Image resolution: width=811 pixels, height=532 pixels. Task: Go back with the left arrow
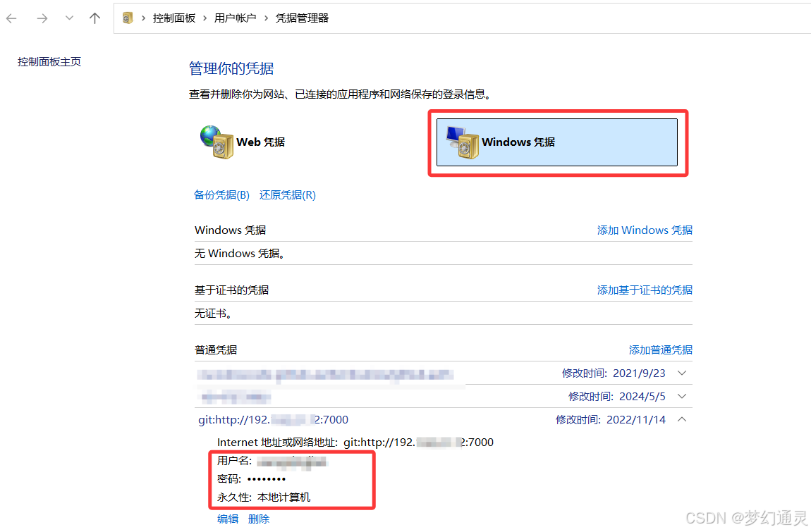click(x=11, y=18)
